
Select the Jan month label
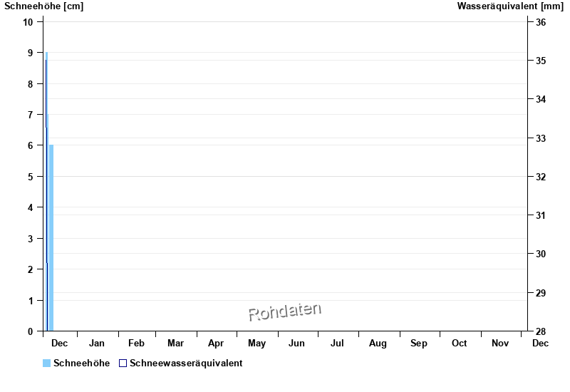97,344
